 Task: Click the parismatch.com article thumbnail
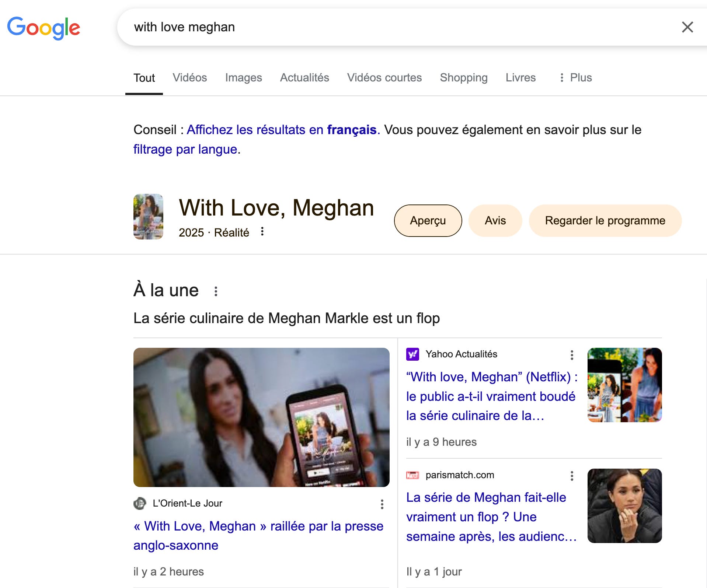[x=624, y=506]
